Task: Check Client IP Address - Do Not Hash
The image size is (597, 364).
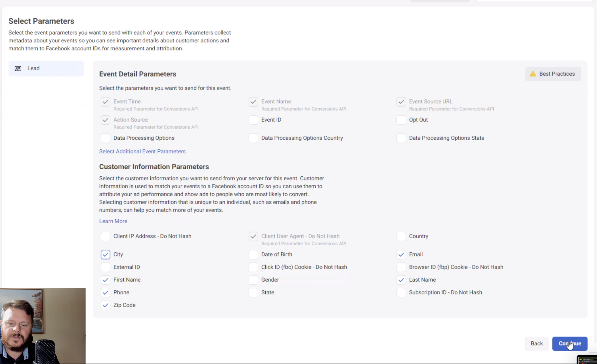Action: [x=105, y=236]
